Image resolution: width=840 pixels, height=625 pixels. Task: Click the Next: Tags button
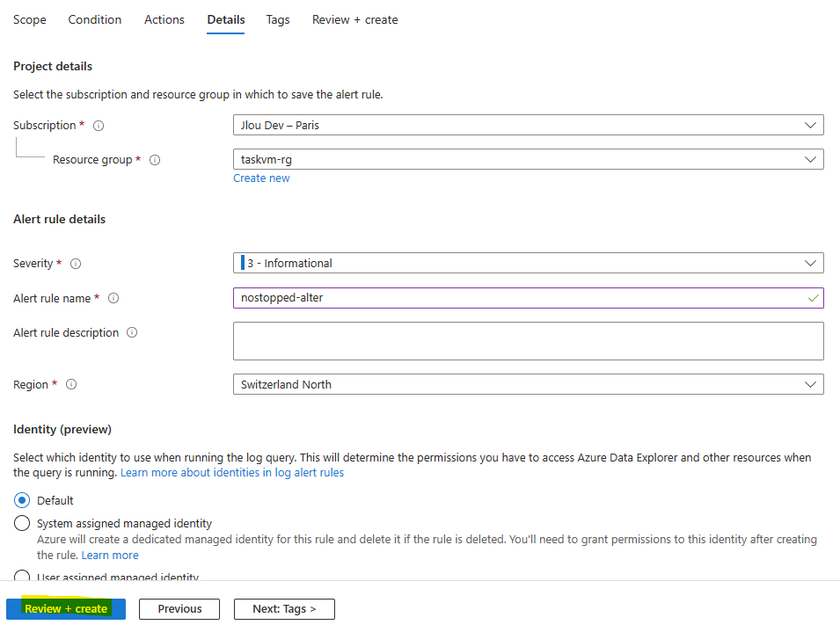(x=284, y=609)
